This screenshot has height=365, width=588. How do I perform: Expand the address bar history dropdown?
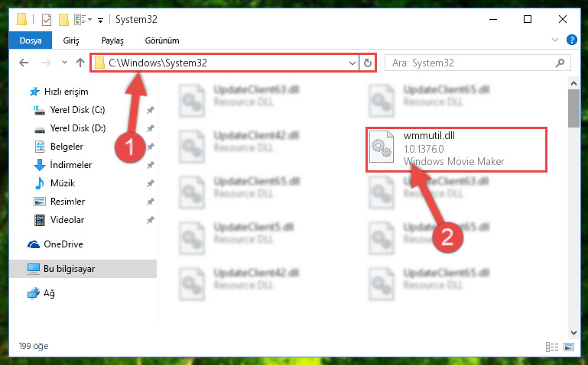click(x=352, y=63)
